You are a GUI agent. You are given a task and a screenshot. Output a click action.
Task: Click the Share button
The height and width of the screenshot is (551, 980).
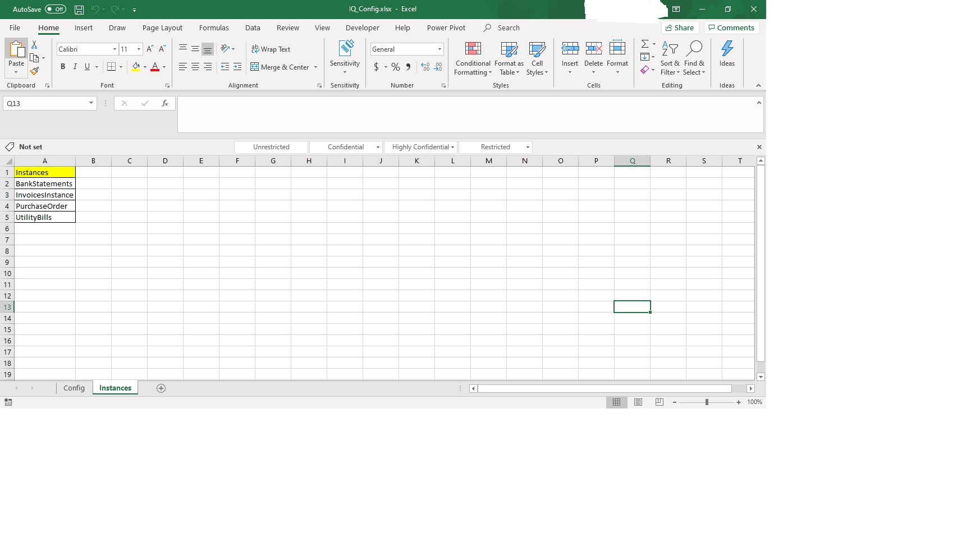(x=680, y=27)
